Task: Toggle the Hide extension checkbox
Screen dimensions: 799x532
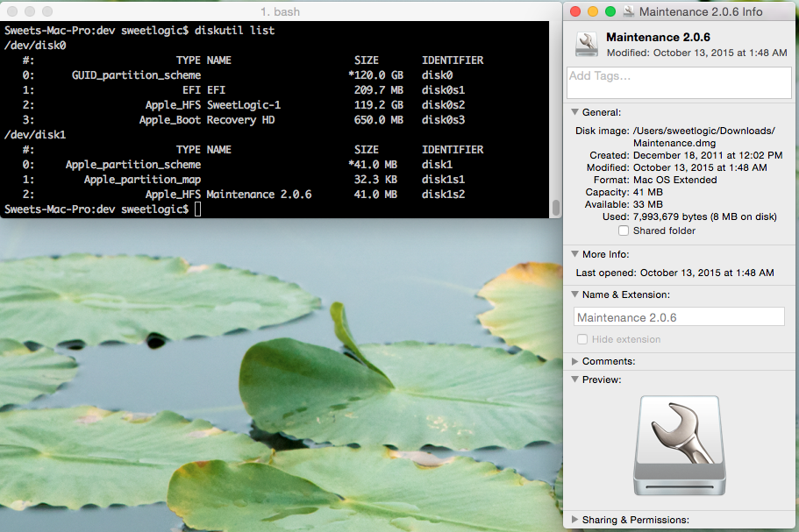Action: (581, 339)
